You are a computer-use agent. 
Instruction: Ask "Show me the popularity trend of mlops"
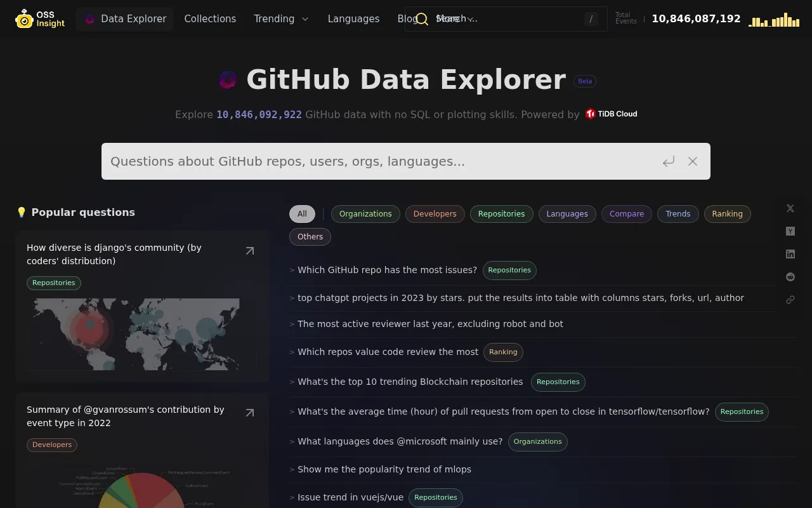[x=384, y=469]
